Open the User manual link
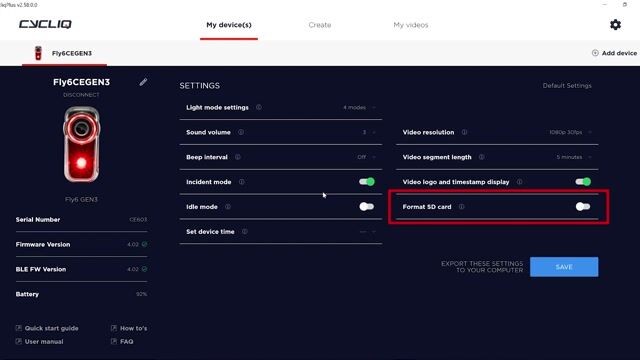Image resolution: width=640 pixels, height=360 pixels. pos(44,342)
